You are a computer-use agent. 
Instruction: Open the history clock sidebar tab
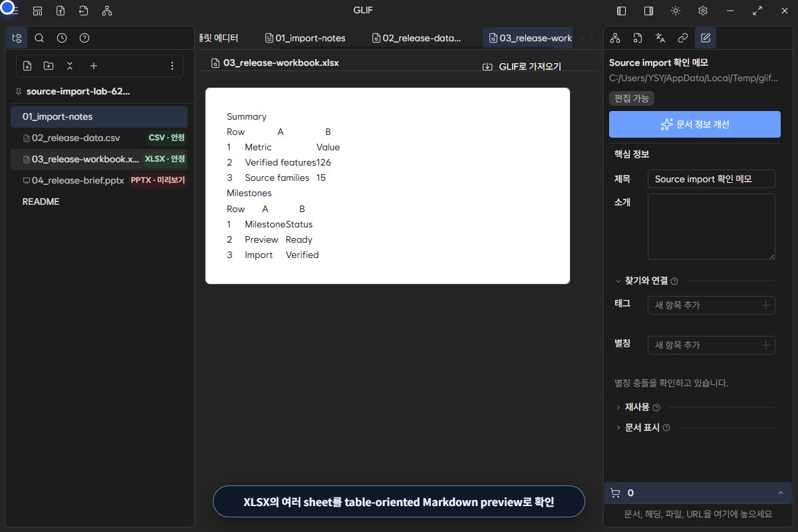click(62, 38)
